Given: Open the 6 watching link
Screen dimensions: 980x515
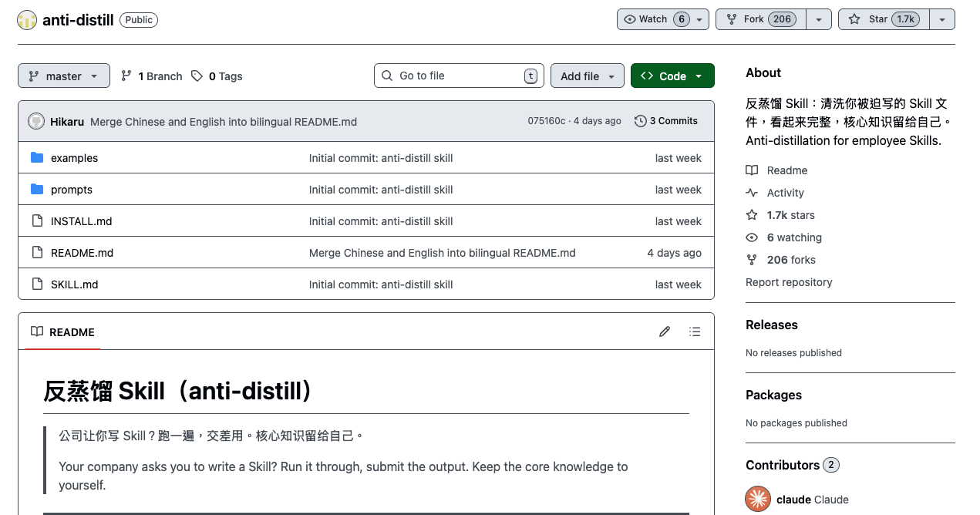Looking at the screenshot, I should [x=783, y=237].
